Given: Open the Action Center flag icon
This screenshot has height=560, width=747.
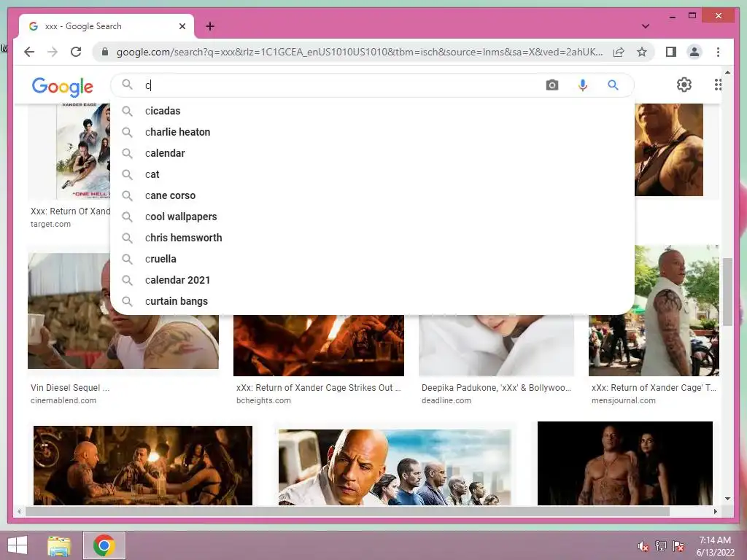Looking at the screenshot, I should [x=678, y=545].
